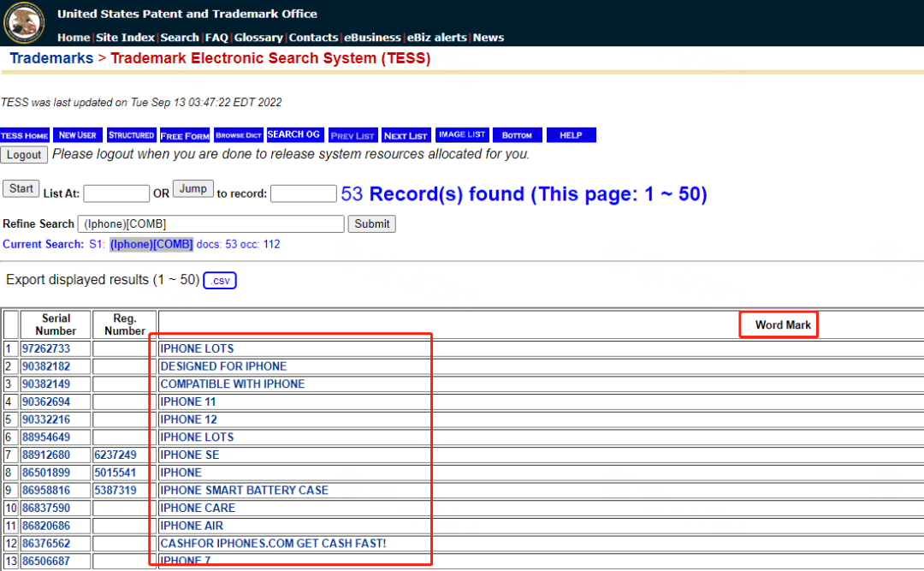
Task: Focus the 'to record' input field
Action: (x=304, y=193)
